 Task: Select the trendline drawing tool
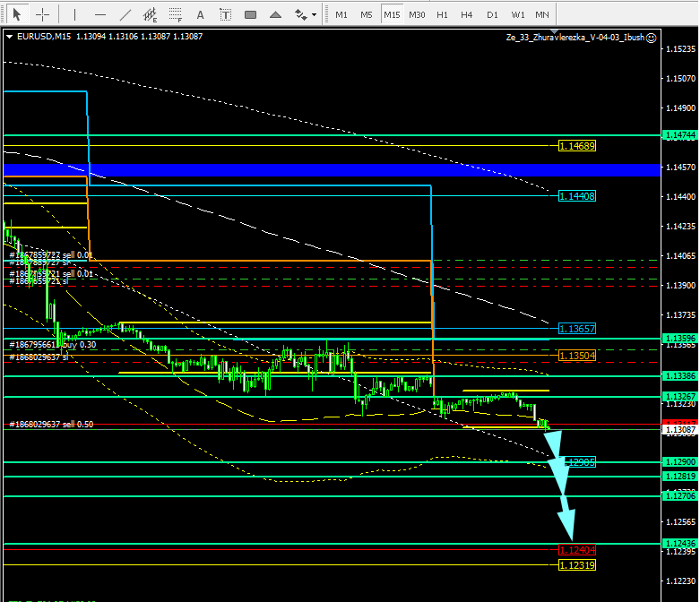125,14
